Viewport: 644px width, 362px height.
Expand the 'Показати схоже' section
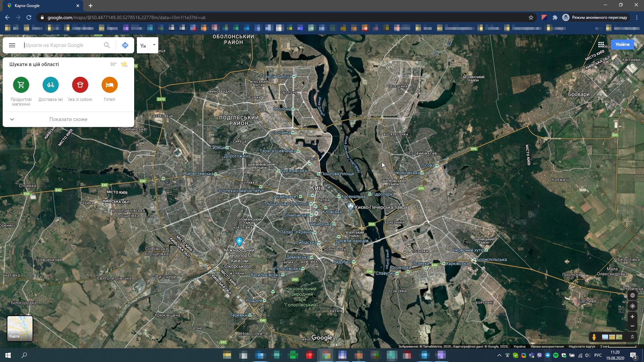[x=68, y=119]
